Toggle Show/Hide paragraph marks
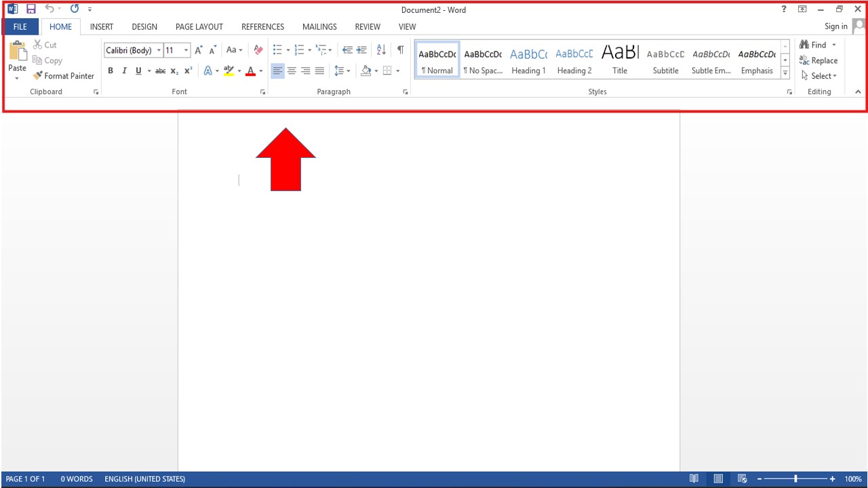The image size is (868, 488). click(x=401, y=50)
